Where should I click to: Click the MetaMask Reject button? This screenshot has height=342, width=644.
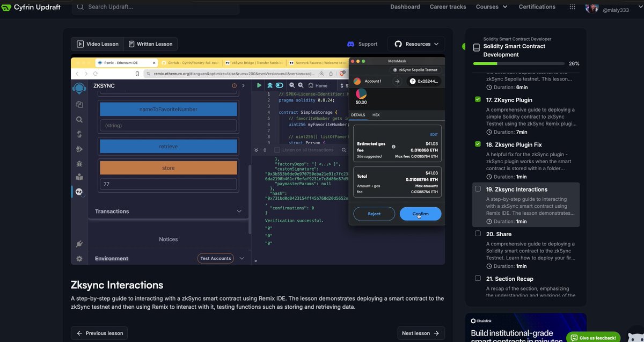pyautogui.click(x=374, y=214)
